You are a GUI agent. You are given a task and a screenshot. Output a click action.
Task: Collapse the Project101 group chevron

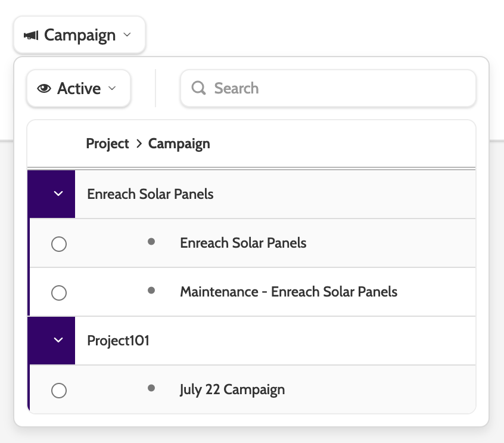click(58, 340)
